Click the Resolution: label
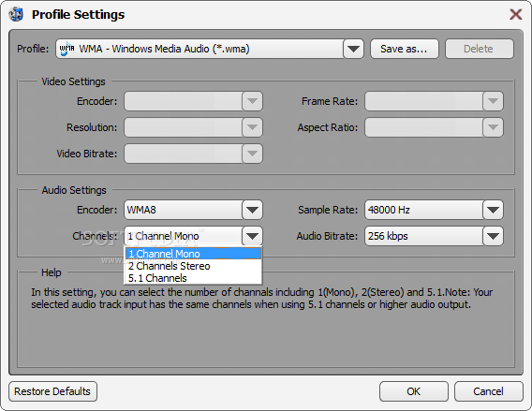The width and height of the screenshot is (532, 411). 92,127
